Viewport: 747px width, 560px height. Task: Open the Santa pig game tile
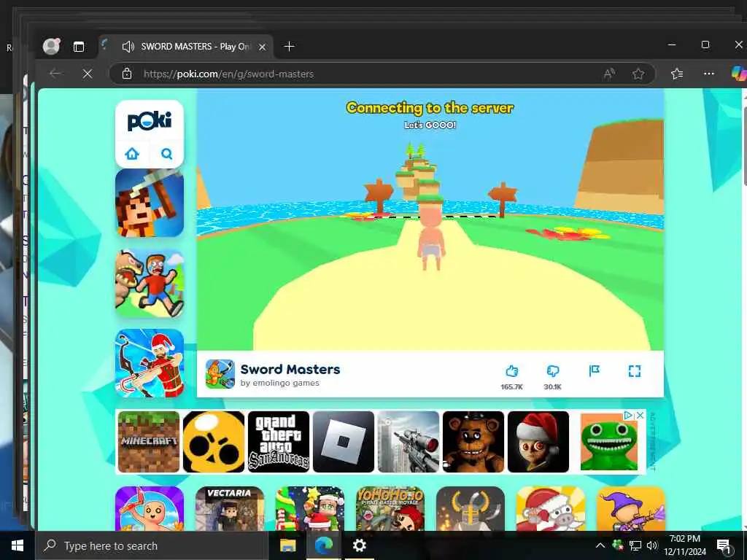(550, 508)
